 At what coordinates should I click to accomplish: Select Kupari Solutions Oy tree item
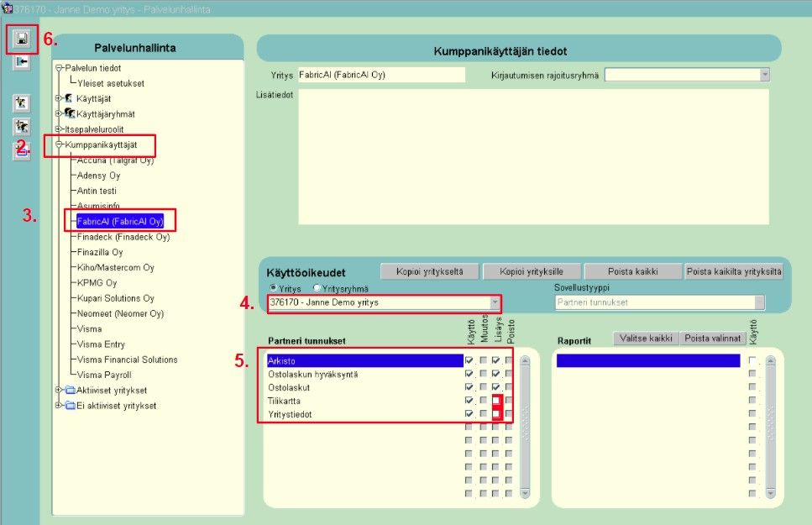tap(116, 298)
